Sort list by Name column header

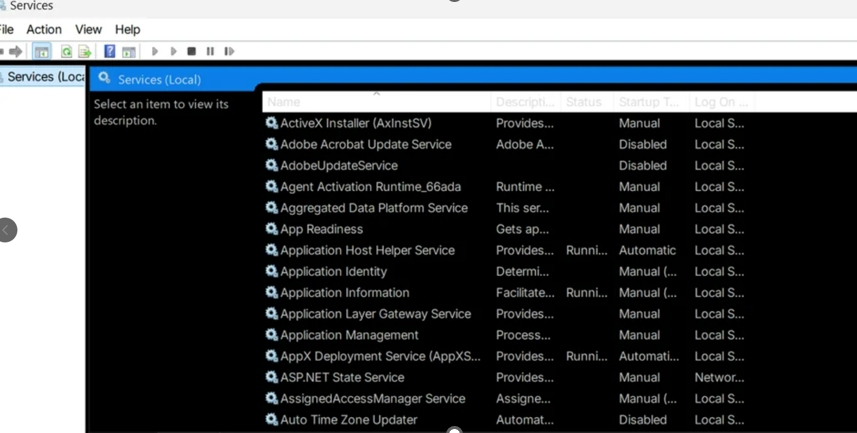376,102
